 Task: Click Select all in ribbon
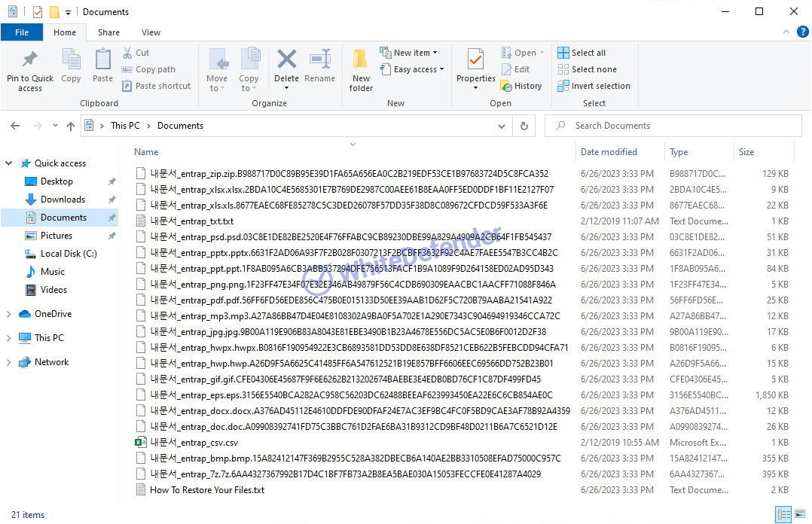(582, 53)
